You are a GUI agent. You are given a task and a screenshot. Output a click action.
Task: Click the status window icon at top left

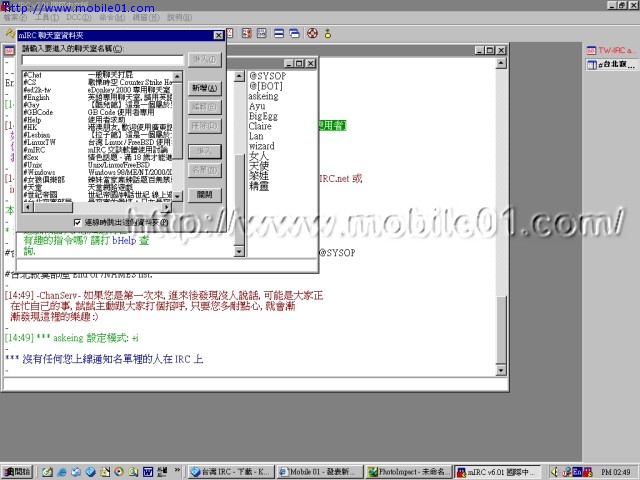(9, 51)
